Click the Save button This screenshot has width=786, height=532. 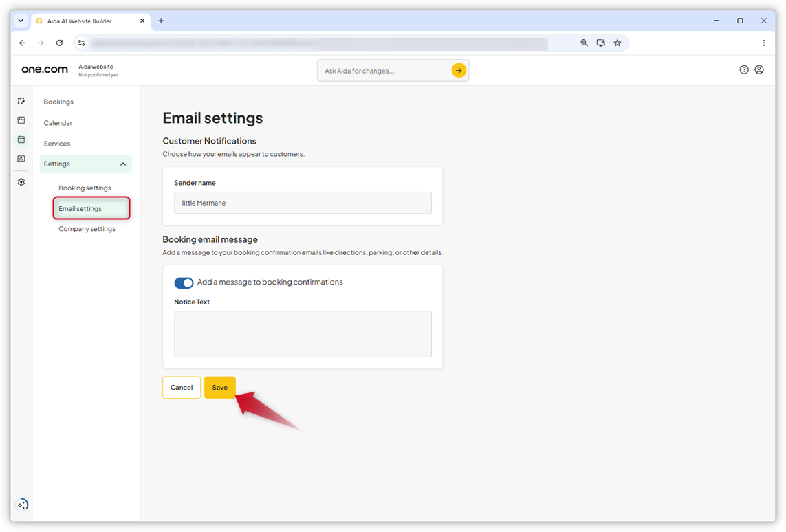219,387
